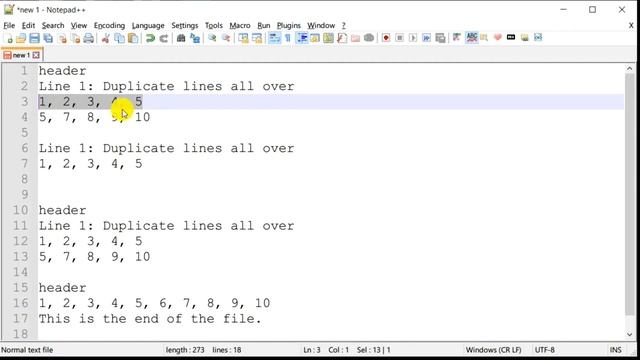Click the vertical scrollbar down arrow
Screen dimensions: 640x360
(x=629, y=335)
